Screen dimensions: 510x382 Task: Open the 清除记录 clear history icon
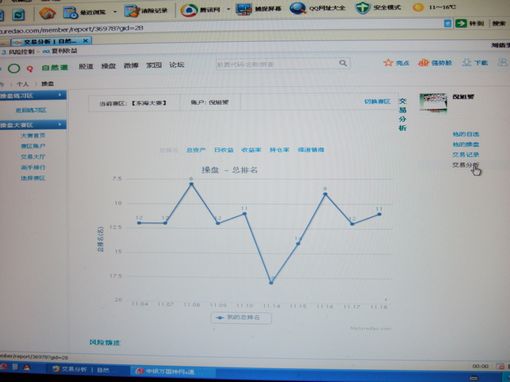[x=131, y=11]
